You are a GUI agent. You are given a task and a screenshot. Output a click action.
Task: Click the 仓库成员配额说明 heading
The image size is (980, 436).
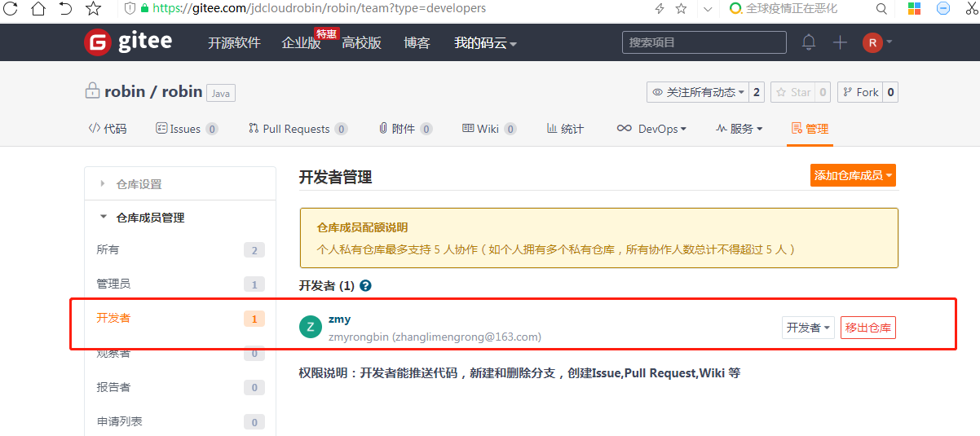[x=362, y=227]
